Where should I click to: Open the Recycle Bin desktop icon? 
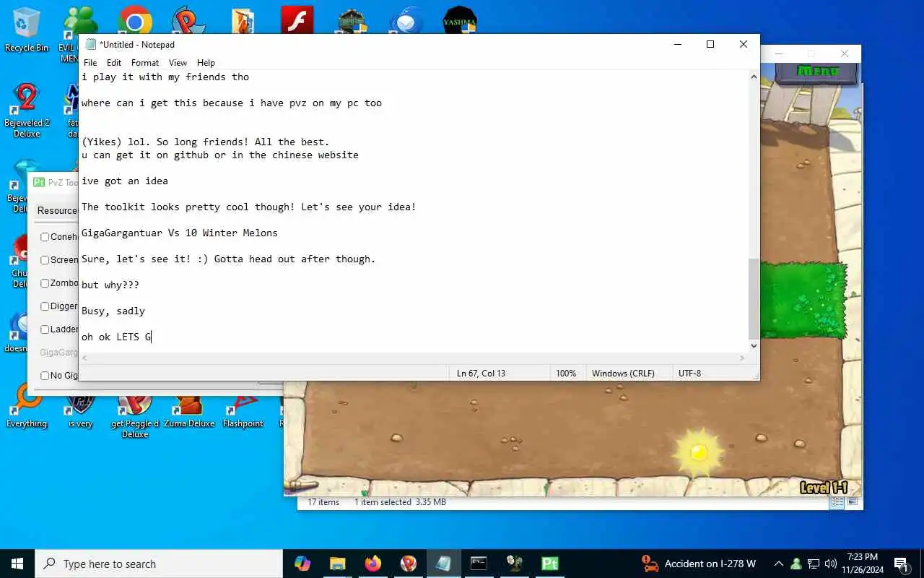click(x=27, y=30)
